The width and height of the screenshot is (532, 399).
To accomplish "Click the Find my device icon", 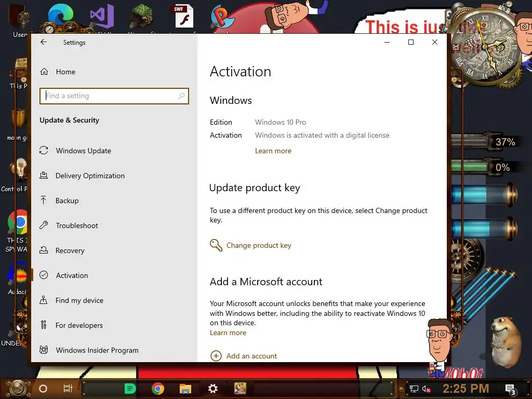I will [44, 300].
